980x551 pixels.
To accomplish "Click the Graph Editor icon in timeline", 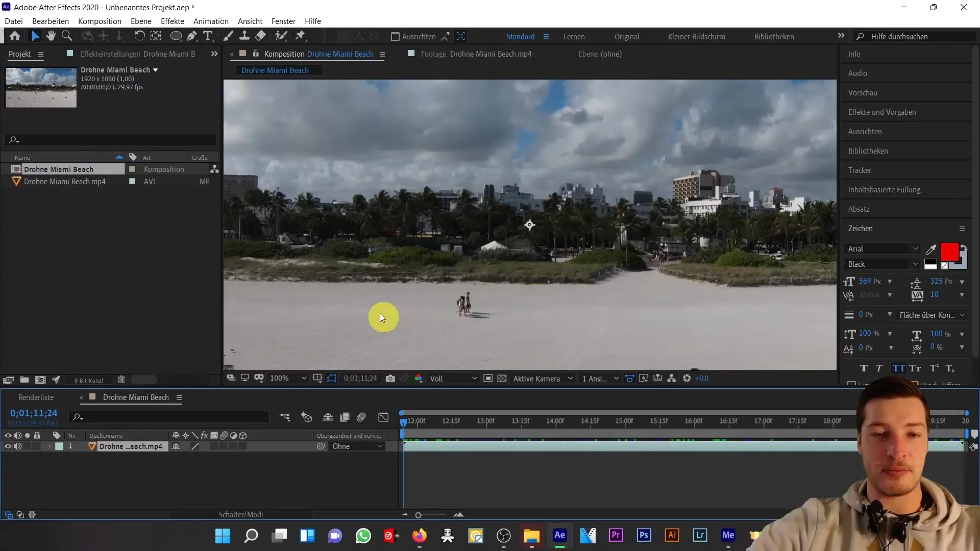I will tap(383, 417).
